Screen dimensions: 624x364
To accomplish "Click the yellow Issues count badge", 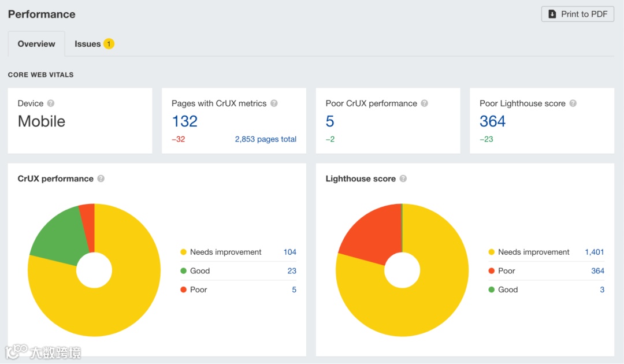I will [109, 43].
